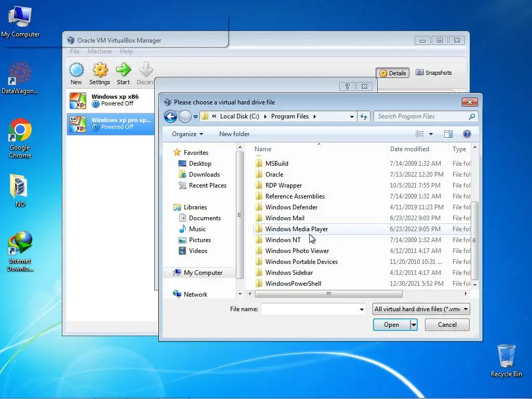Click the horizontal scrollbar of the file list
532x399 pixels.
point(328,294)
